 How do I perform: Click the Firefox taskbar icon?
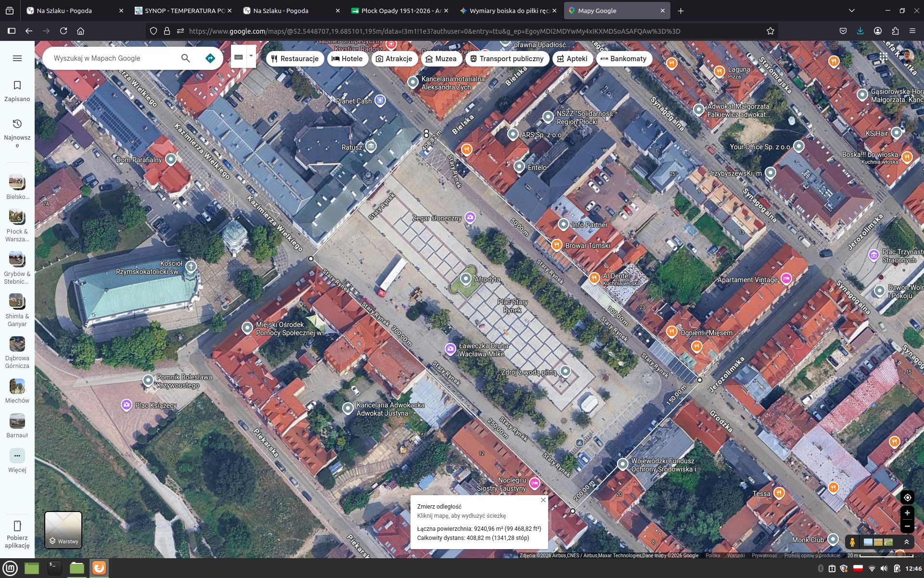99,568
